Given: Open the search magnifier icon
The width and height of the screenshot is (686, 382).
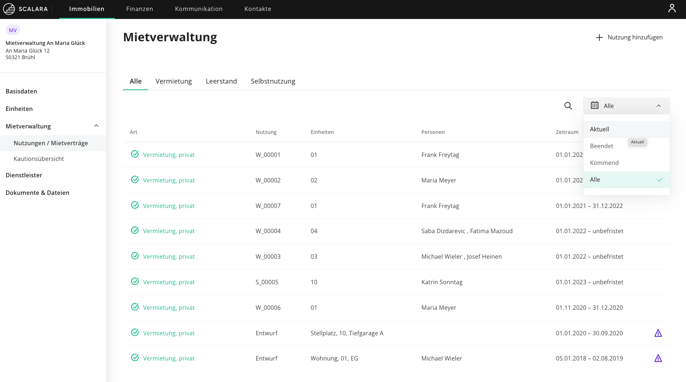Looking at the screenshot, I should 568,106.
